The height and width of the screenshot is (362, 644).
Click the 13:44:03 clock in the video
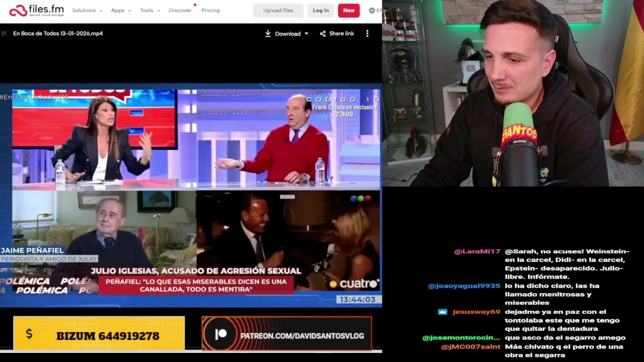[x=357, y=300]
